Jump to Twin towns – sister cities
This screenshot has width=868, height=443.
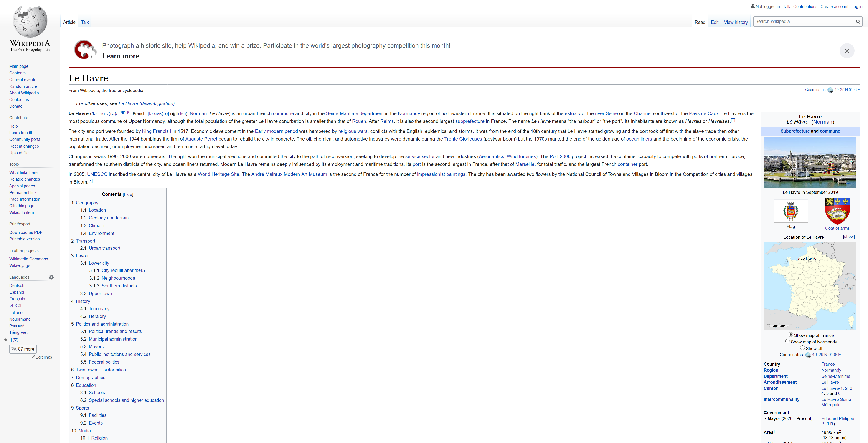[x=101, y=370]
